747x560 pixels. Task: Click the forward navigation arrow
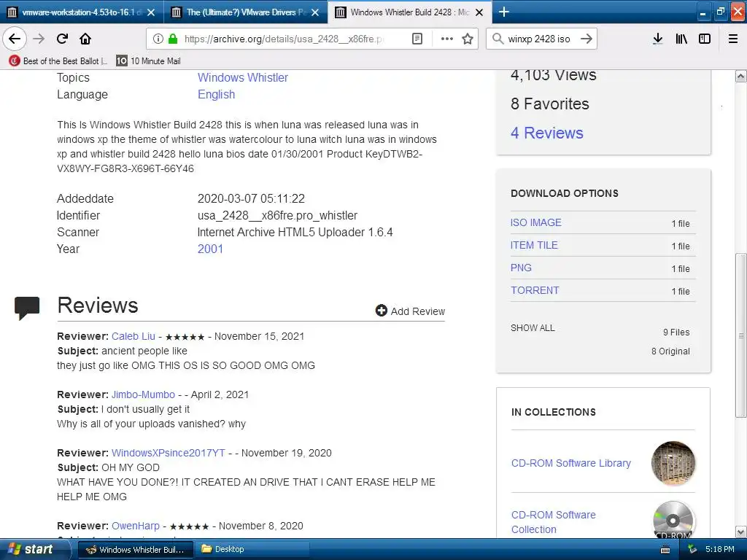point(39,39)
